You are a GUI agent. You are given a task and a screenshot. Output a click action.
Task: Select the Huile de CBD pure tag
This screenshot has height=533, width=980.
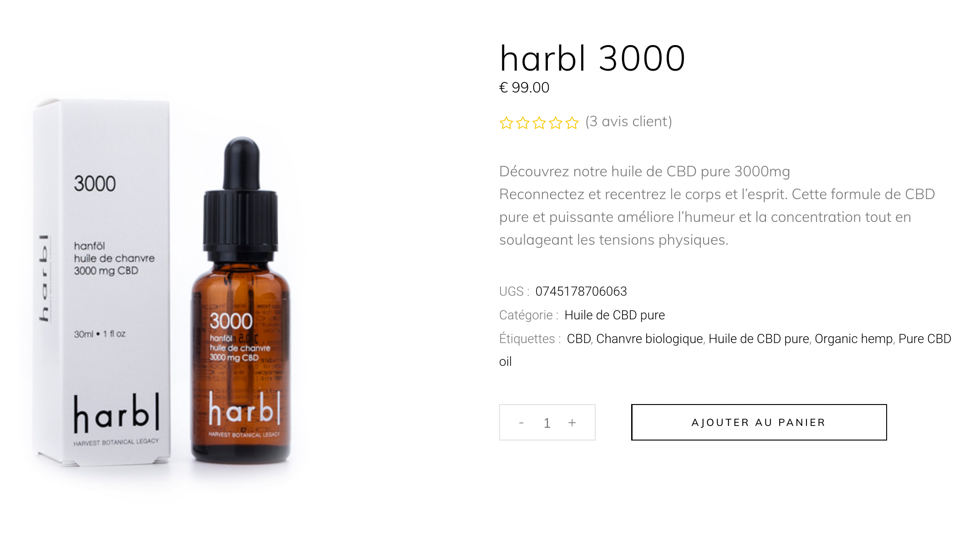click(759, 339)
